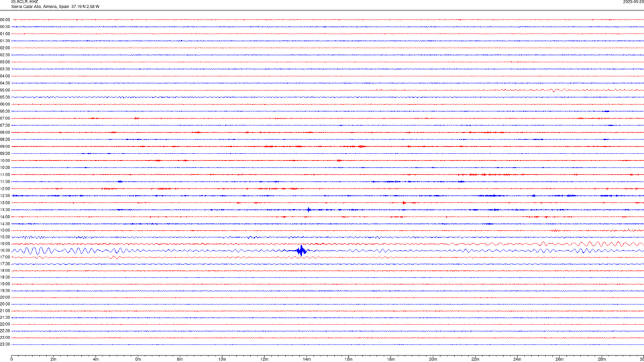
Task: Click the 05:30 row label
Action: coord(5,97)
